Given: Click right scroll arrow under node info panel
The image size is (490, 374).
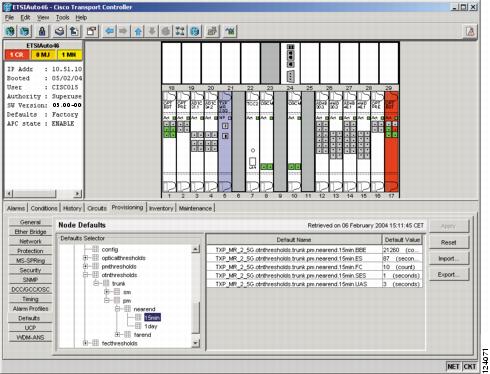Looking at the screenshot, I should [x=77, y=193].
